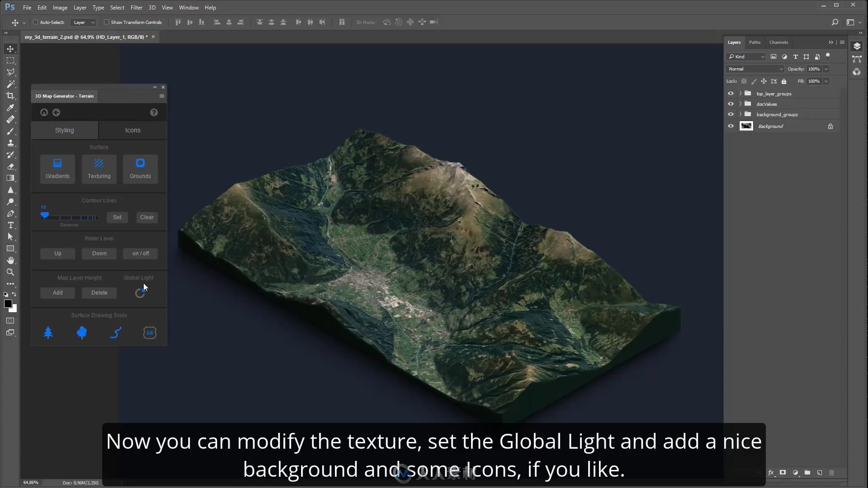Open Texturing surface option
The image size is (868, 488).
[x=99, y=169]
